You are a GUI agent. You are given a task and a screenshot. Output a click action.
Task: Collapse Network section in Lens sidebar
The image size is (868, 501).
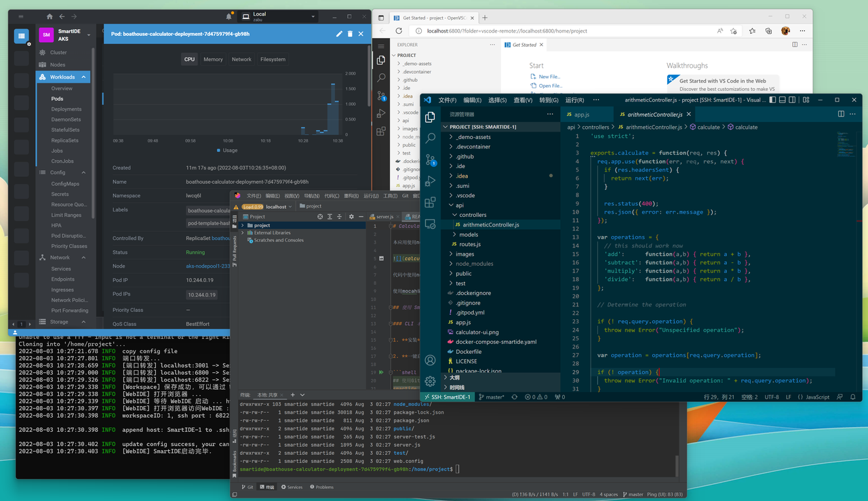84,258
